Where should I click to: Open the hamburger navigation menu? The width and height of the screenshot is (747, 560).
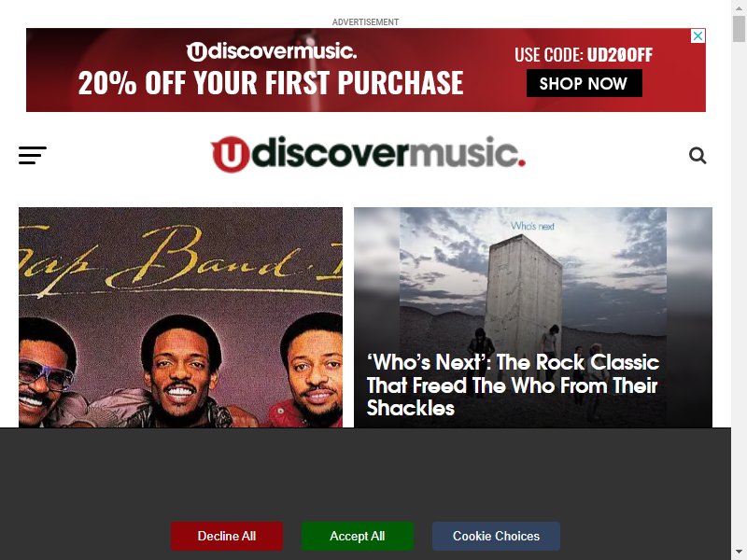(x=33, y=155)
